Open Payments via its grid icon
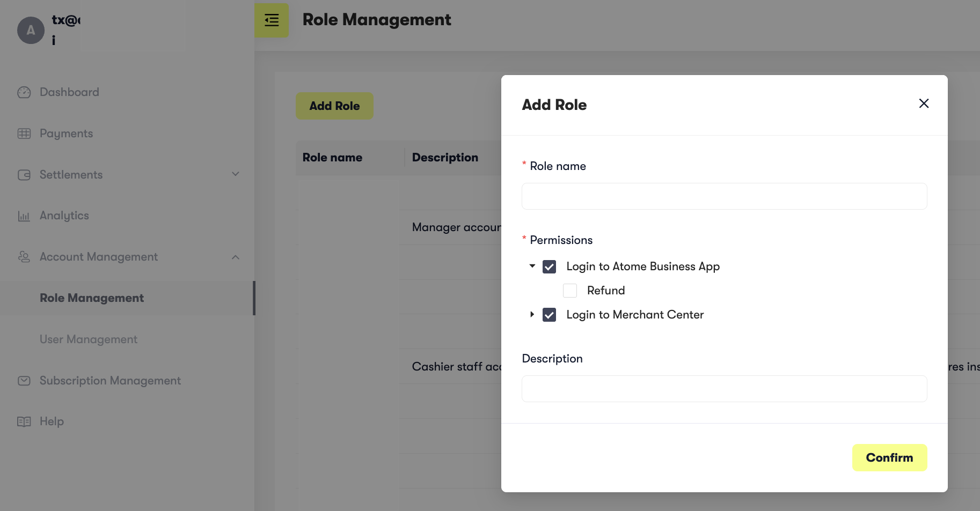The height and width of the screenshot is (511, 980). 24,133
